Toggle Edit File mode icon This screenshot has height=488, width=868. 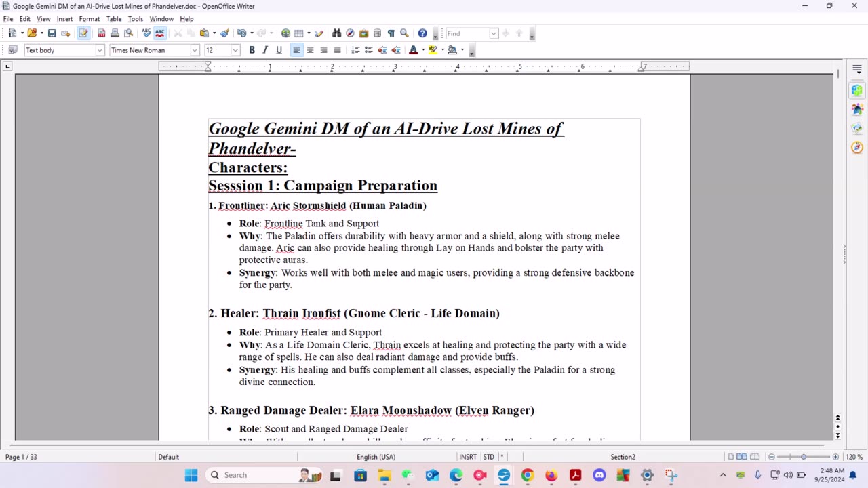click(x=83, y=33)
